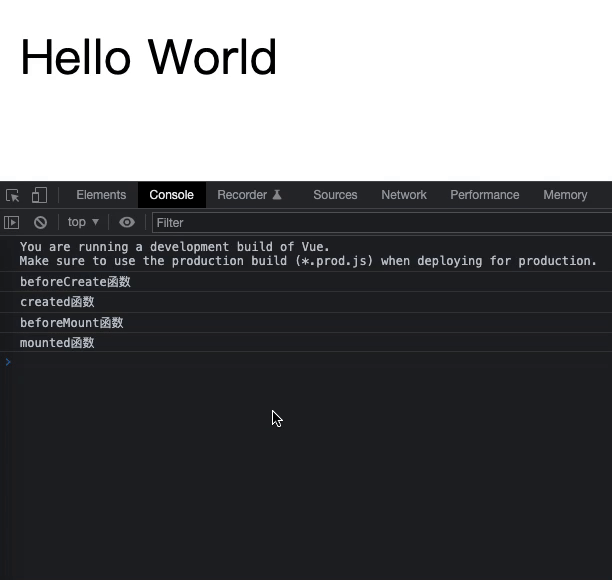This screenshot has height=580, width=612.
Task: Open the Network tab
Action: pos(404,195)
